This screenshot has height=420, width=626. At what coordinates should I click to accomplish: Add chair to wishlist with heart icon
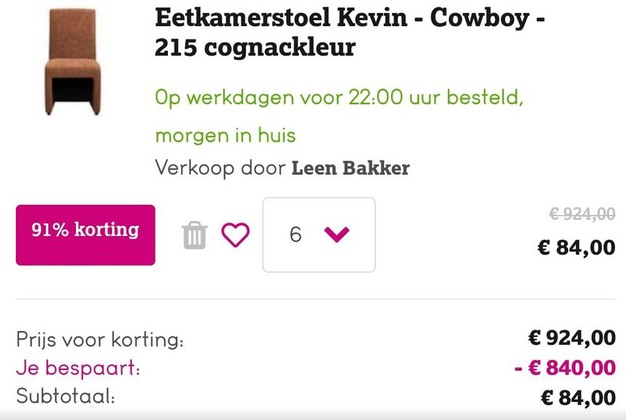235,235
